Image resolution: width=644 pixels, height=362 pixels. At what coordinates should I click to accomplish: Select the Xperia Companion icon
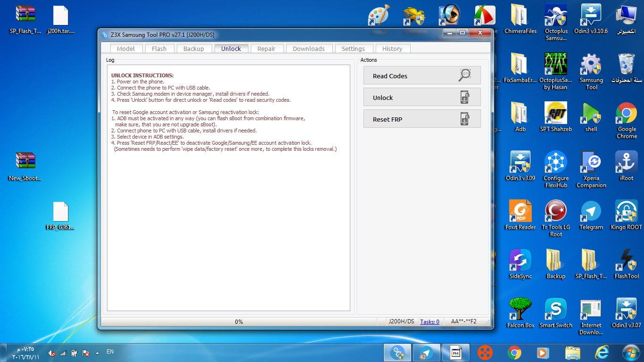click(591, 170)
